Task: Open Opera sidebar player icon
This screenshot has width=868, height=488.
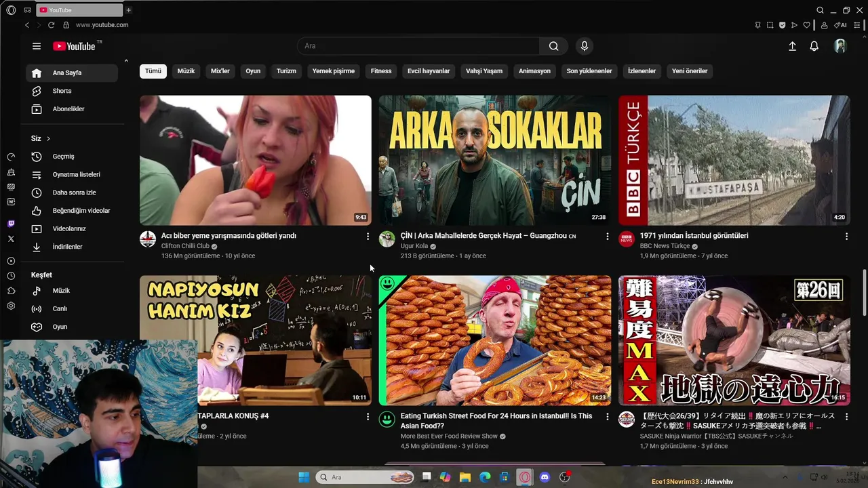Action: tap(11, 261)
